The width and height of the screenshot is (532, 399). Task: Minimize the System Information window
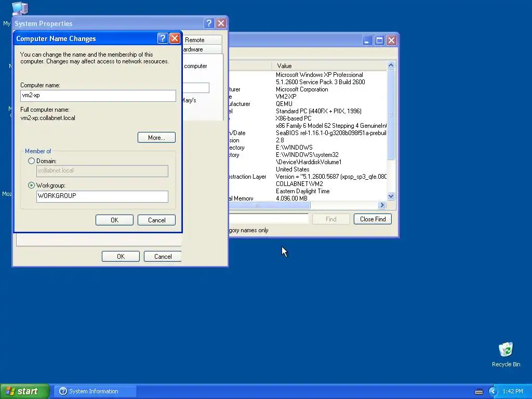(367, 41)
